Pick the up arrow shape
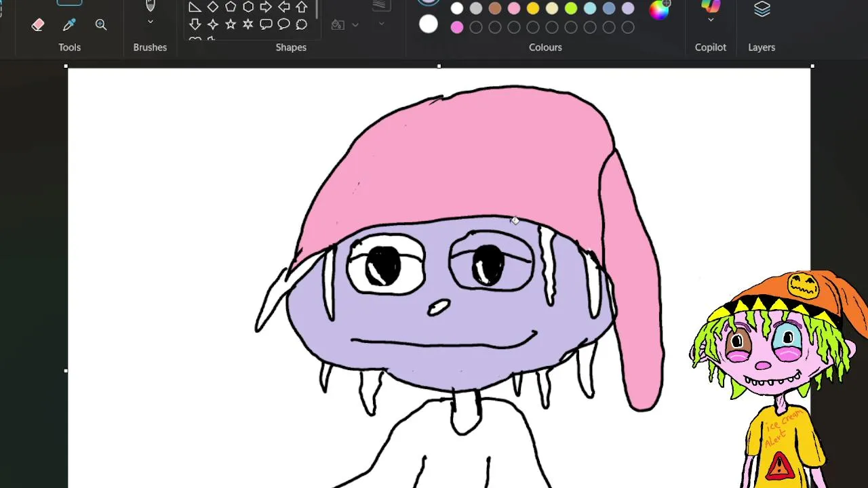The height and width of the screenshot is (488, 868). click(302, 7)
